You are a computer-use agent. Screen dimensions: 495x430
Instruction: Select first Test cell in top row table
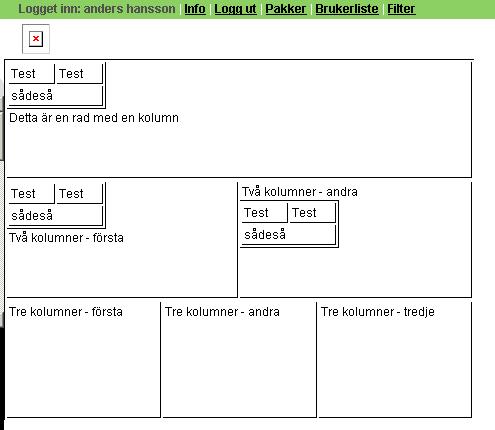click(31, 74)
